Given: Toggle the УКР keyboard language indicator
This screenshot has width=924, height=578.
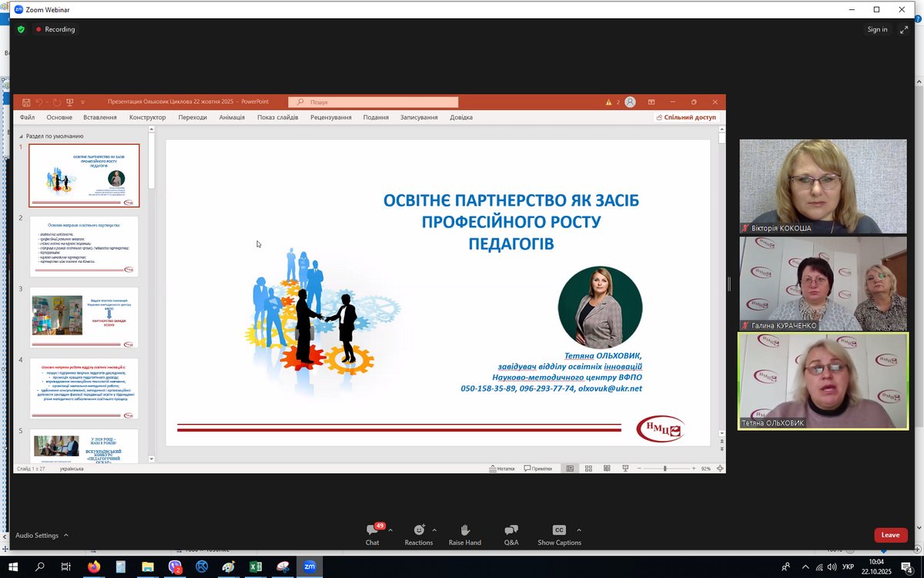Looking at the screenshot, I should 848,567.
